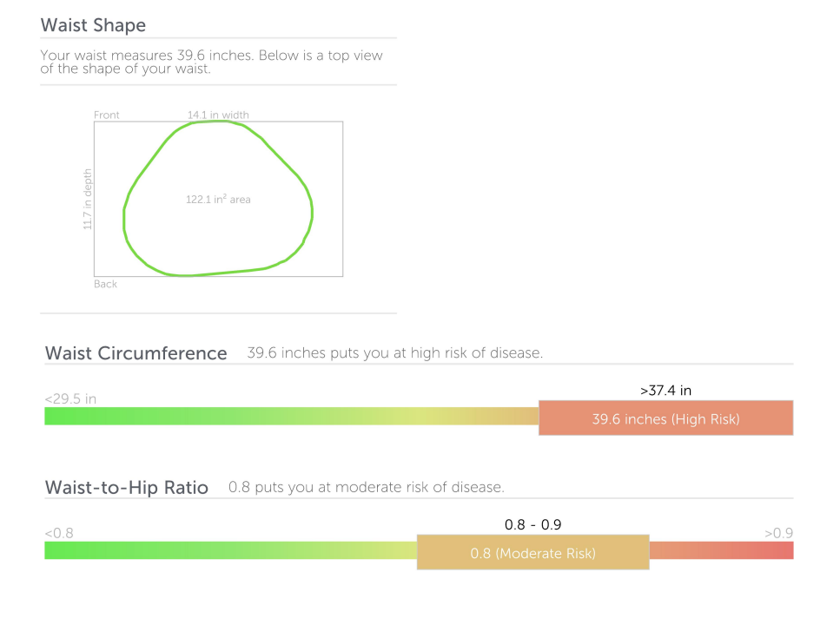
Task: Click the <29.5 in threshold label
Action: pos(70,399)
